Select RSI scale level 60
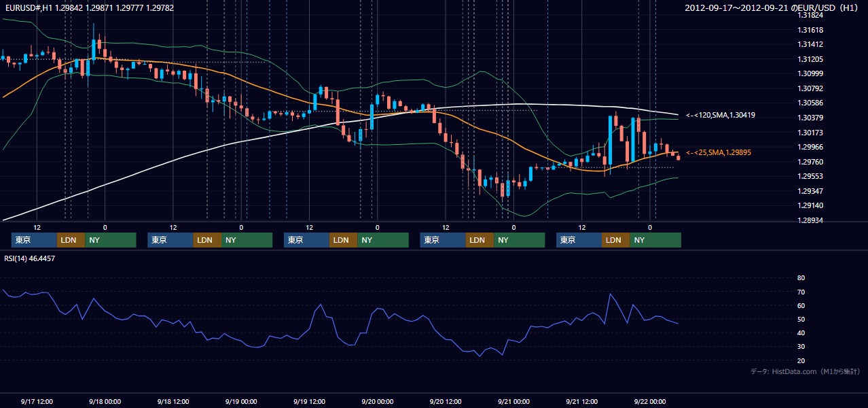Viewport: 868px width, 408px height. (x=801, y=305)
